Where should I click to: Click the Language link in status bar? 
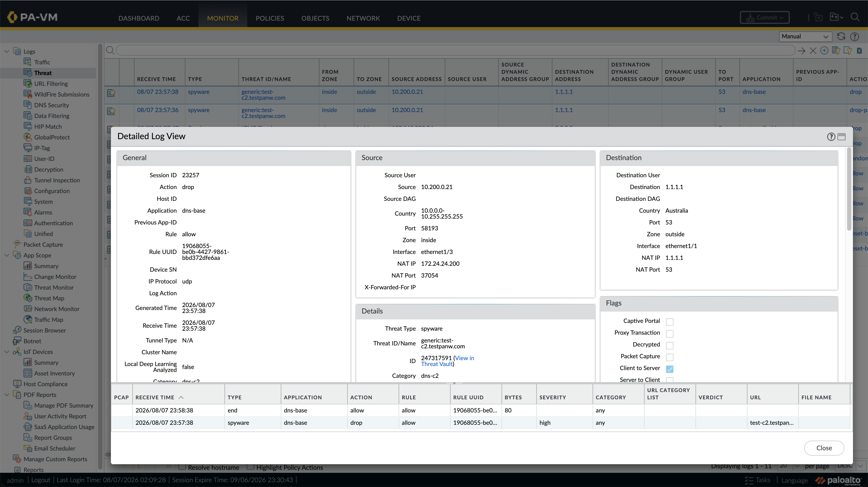point(795,480)
